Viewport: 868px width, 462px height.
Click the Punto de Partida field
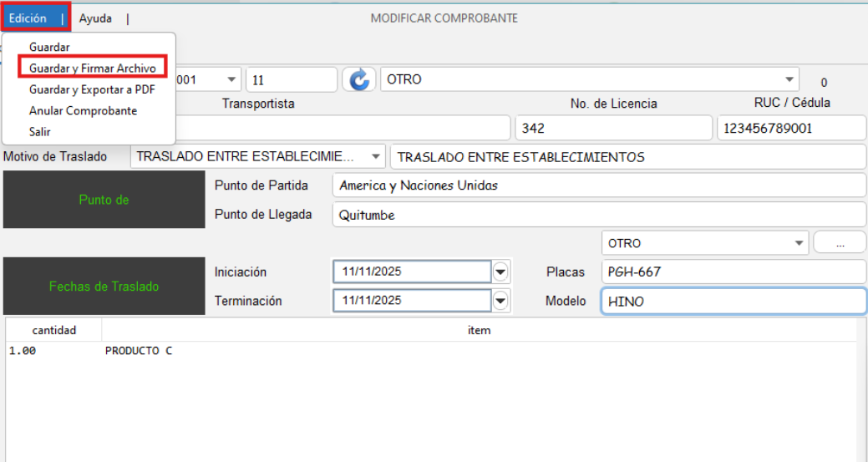(x=598, y=185)
